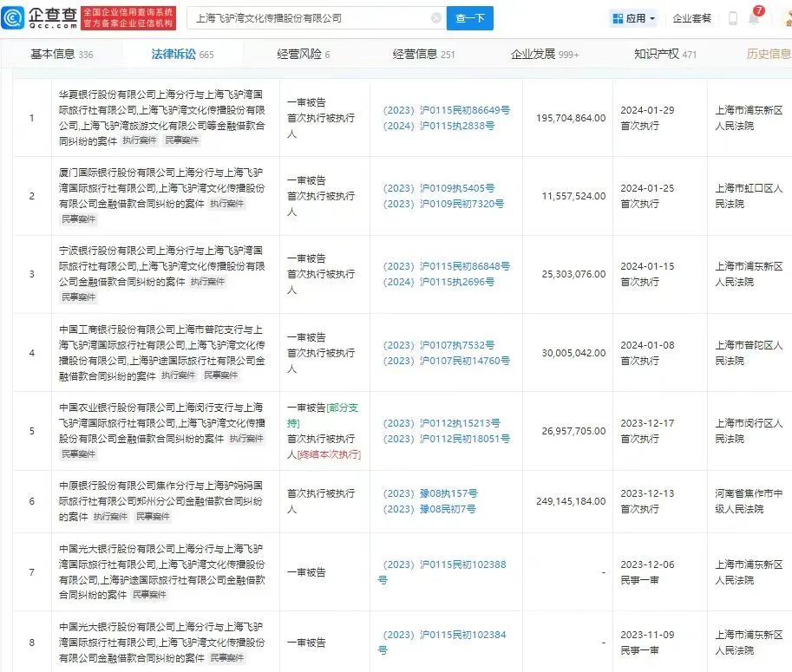This screenshot has width=792, height=672.
Task: Open the mobile phone icon in header
Action: tap(732, 18)
